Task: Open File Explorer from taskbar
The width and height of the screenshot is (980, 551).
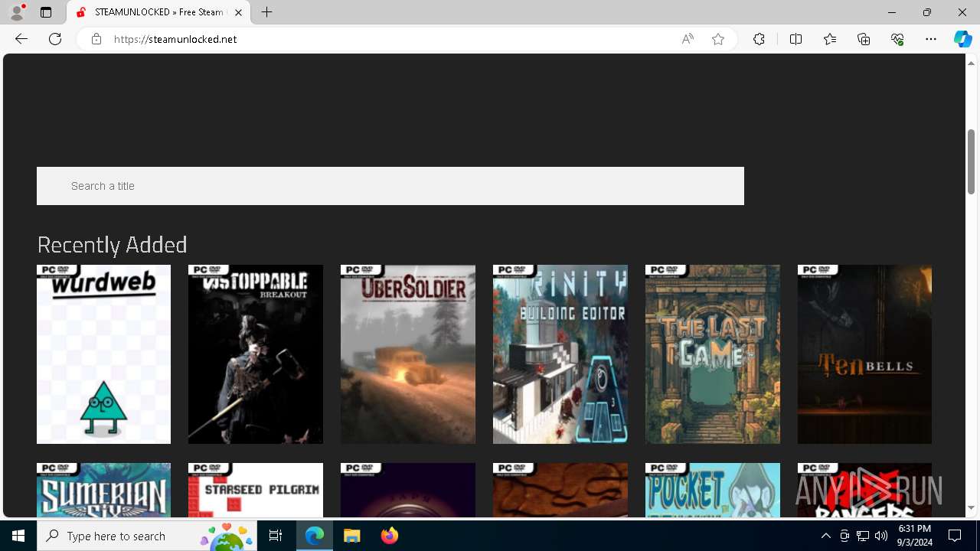Action: (x=352, y=536)
